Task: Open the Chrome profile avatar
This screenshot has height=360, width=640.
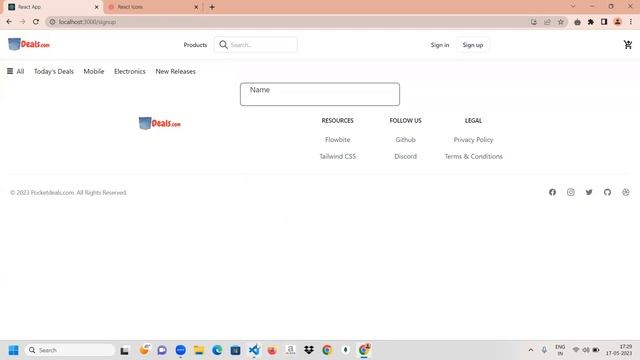Action: pos(618,22)
